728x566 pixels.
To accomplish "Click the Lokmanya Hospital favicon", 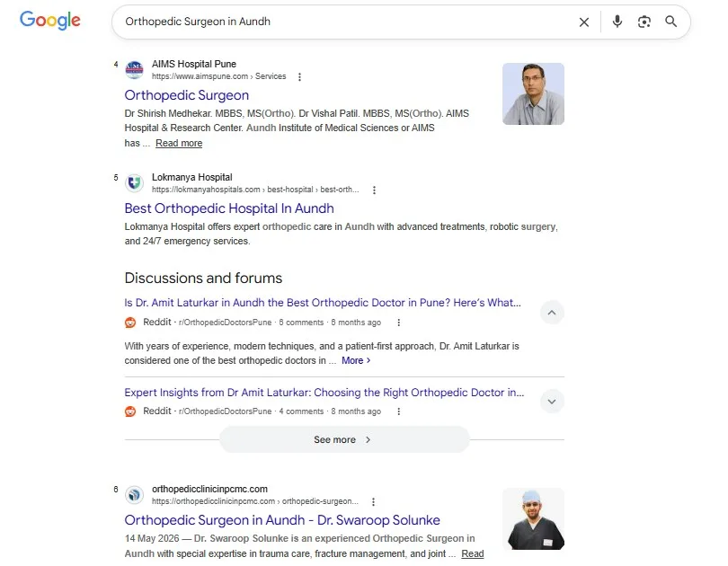I will click(134, 183).
